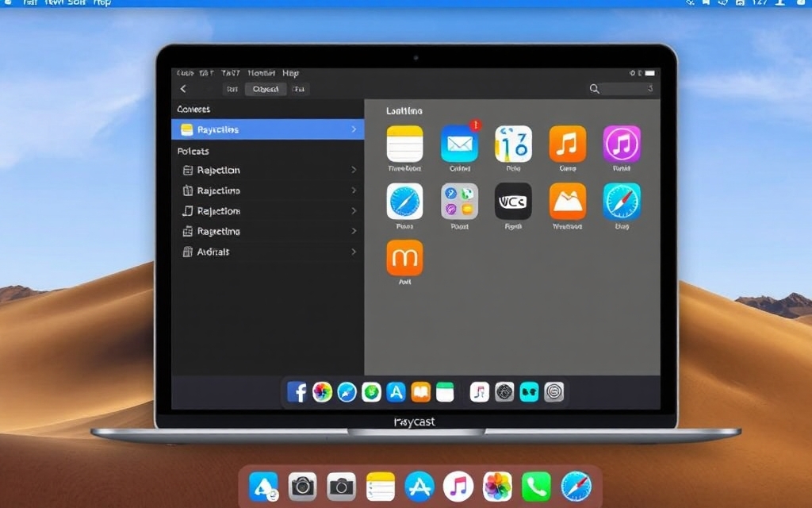Viewport: 812px width, 508px height.
Task: Open the Photos pinwheel in the laptop screen's dock
Action: 322,392
